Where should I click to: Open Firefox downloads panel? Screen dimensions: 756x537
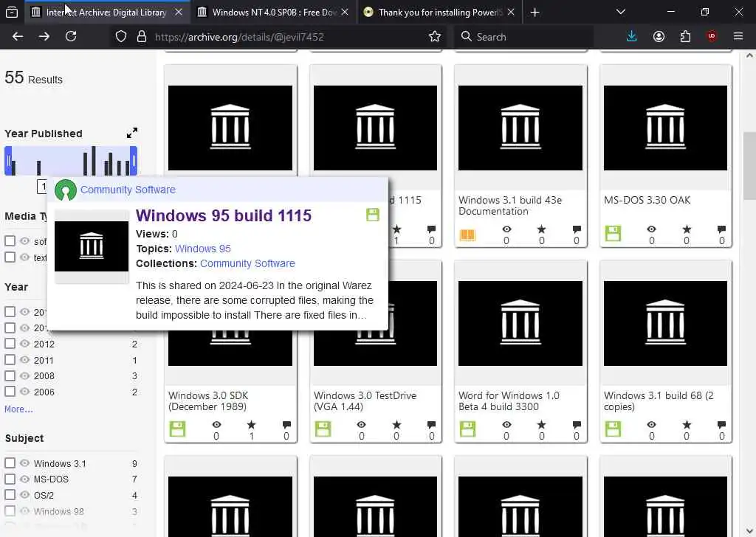(632, 37)
